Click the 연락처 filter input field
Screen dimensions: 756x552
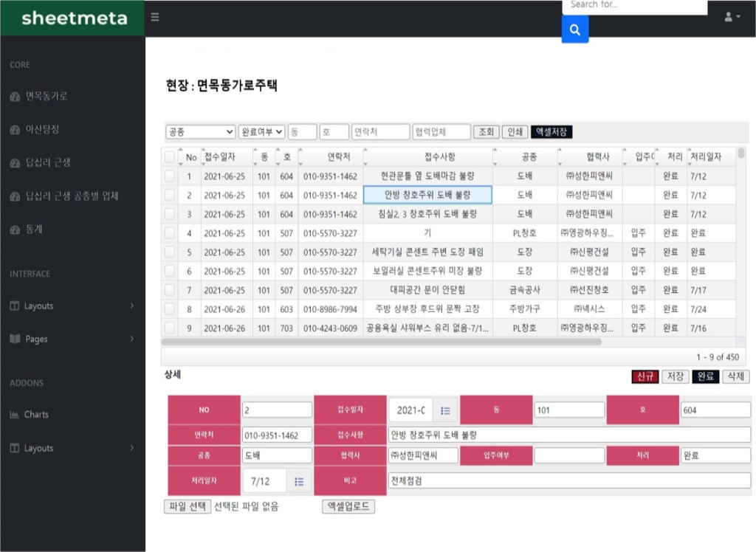[380, 131]
